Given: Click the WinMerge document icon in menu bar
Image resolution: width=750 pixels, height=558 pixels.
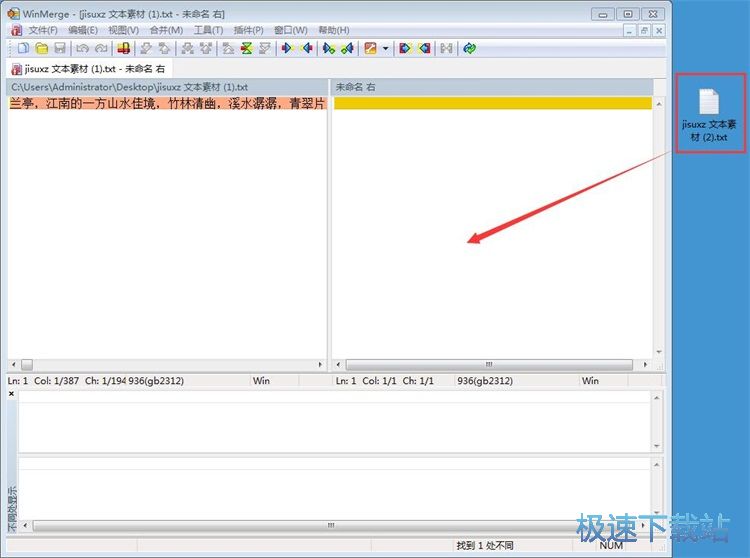Looking at the screenshot, I should (x=16, y=30).
